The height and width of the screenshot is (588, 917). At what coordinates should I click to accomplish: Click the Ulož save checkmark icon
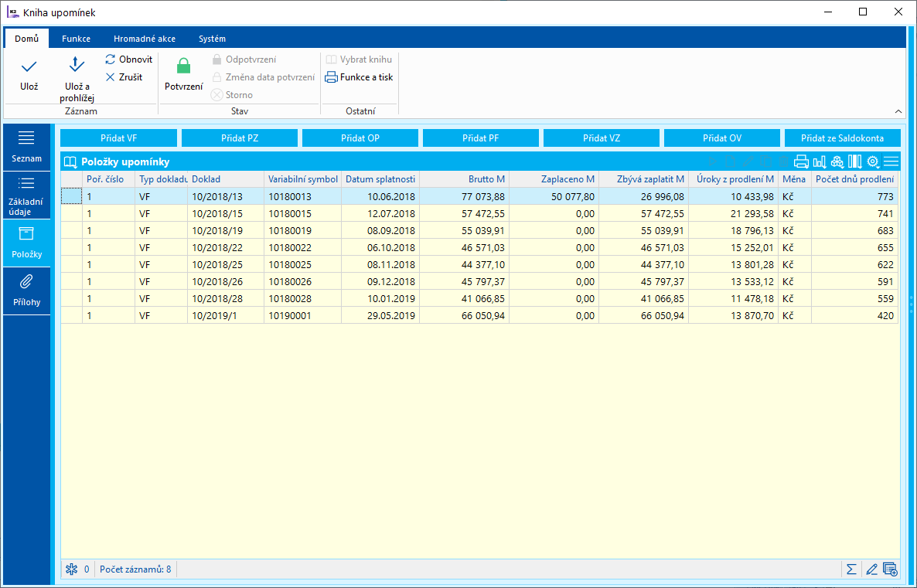pyautogui.click(x=29, y=68)
